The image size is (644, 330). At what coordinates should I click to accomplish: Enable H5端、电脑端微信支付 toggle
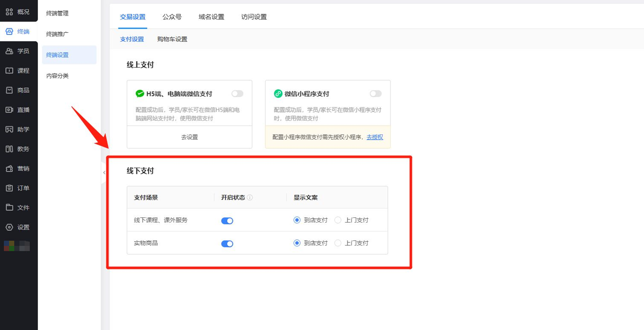tap(237, 94)
